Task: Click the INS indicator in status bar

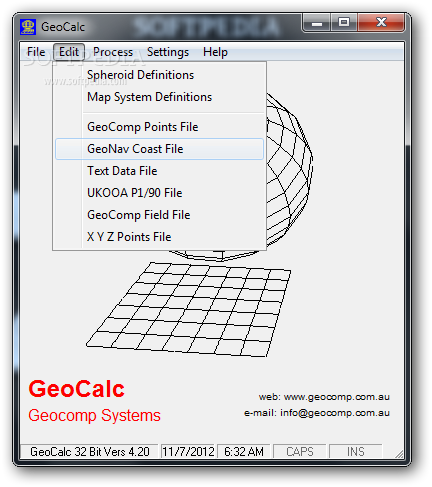Action: point(356,452)
